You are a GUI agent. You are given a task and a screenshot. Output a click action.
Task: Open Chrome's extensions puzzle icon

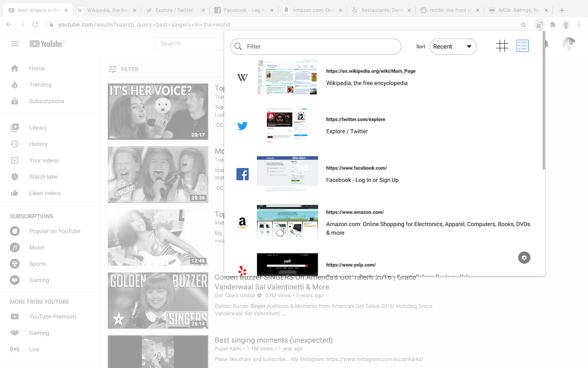point(553,24)
